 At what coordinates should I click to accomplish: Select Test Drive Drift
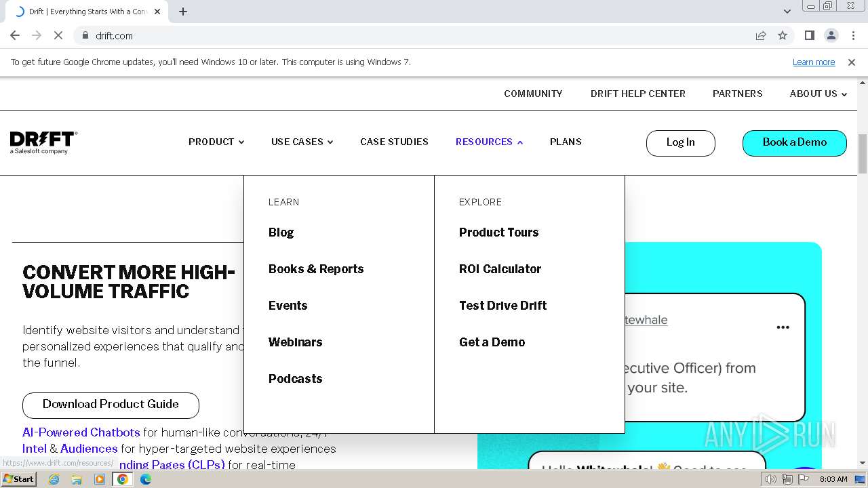click(x=502, y=306)
